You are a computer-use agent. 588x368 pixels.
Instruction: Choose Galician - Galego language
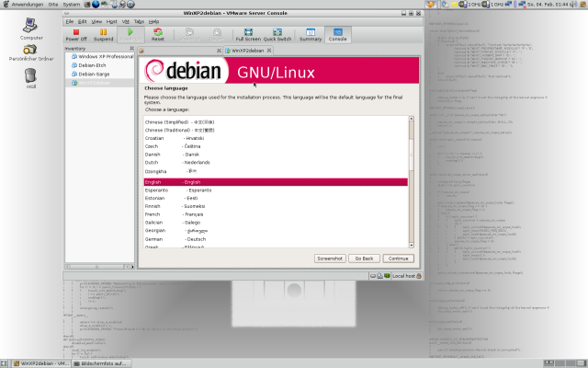276,223
